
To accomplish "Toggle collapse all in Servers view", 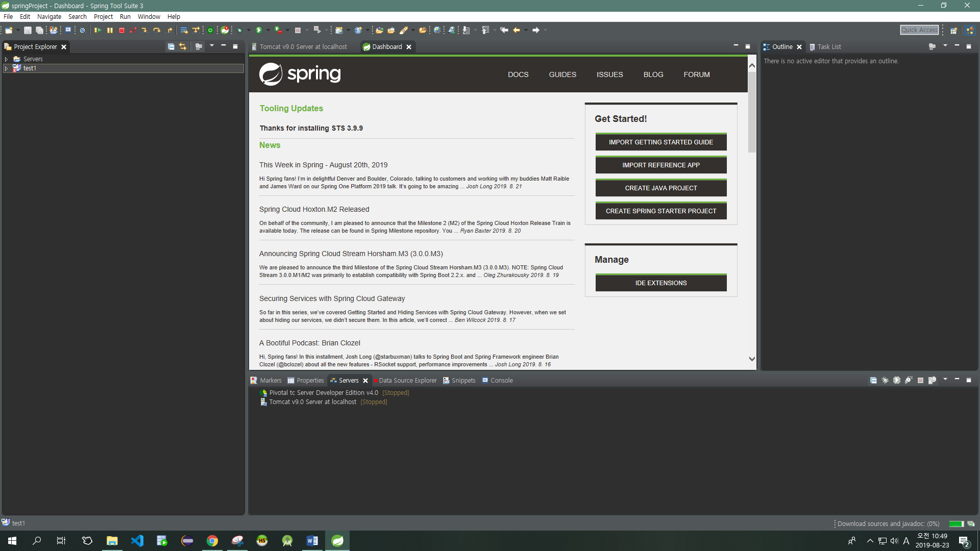I will click(x=873, y=380).
